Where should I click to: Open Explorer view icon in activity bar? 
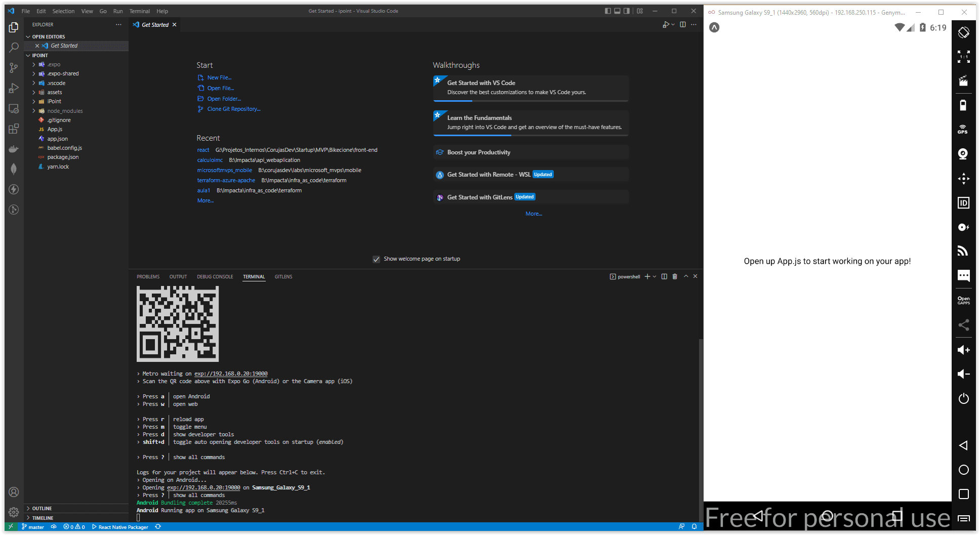point(14,27)
